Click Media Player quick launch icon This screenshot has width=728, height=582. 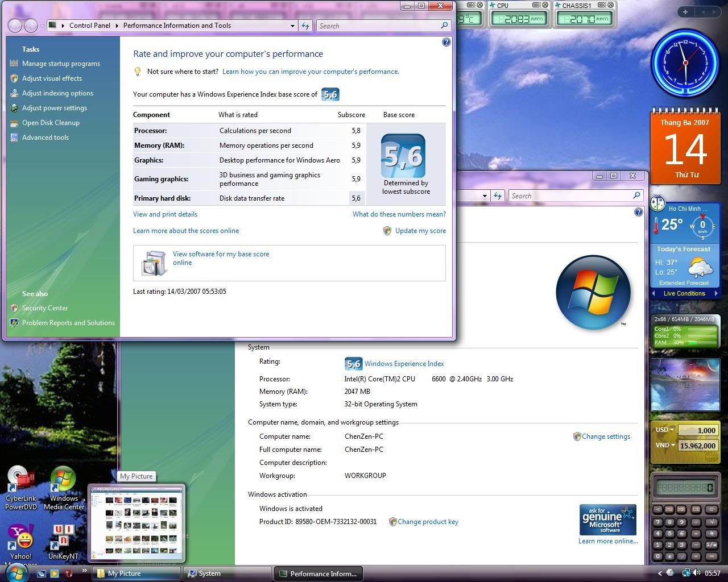pos(55,573)
